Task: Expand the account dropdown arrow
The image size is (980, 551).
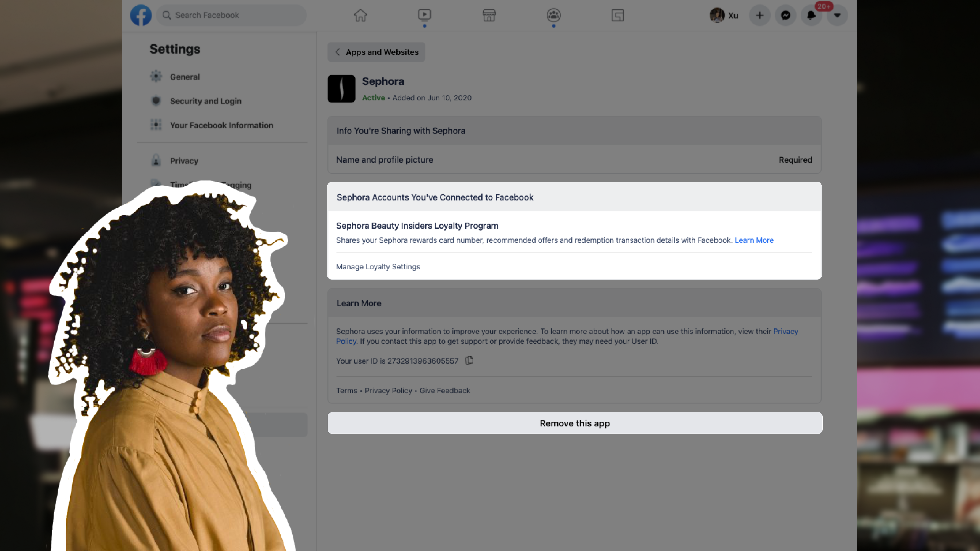Action: (837, 15)
